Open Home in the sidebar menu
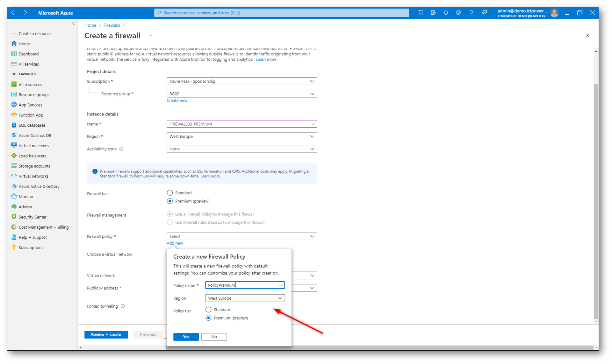Viewport: 612px width, 364px height. (x=24, y=44)
